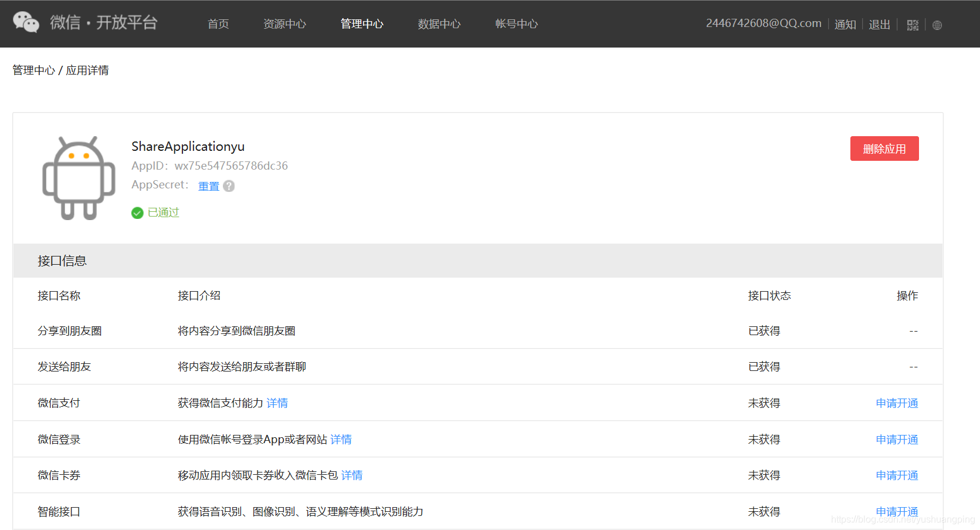Image resolution: width=980 pixels, height=530 pixels.
Task: Click description 将内容分享到微信朋友圈
Action: [236, 331]
